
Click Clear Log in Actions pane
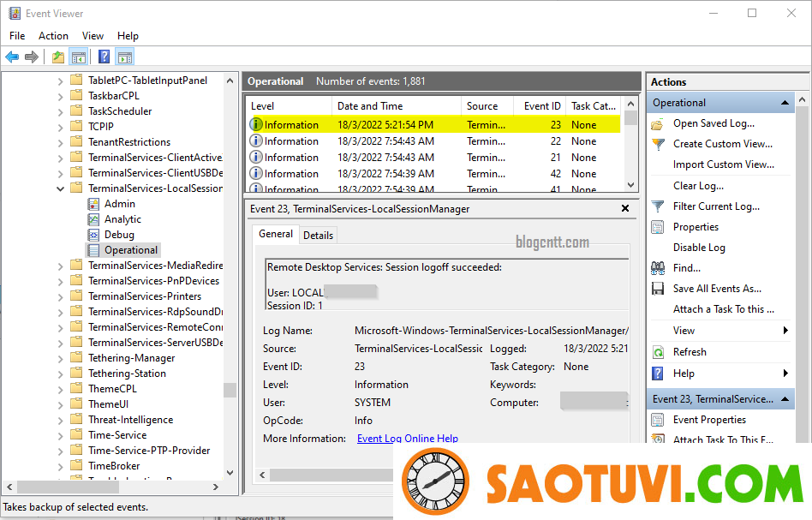click(x=697, y=186)
